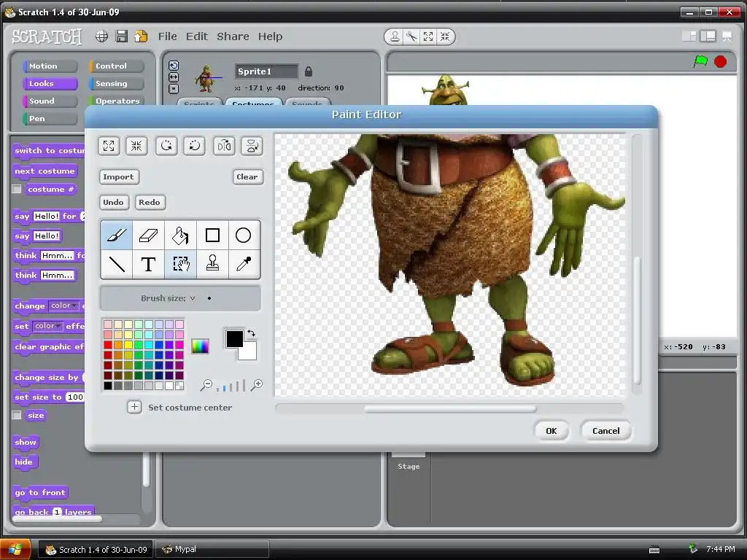
Task: Click OK in the Paint Editor
Action: [551, 431]
